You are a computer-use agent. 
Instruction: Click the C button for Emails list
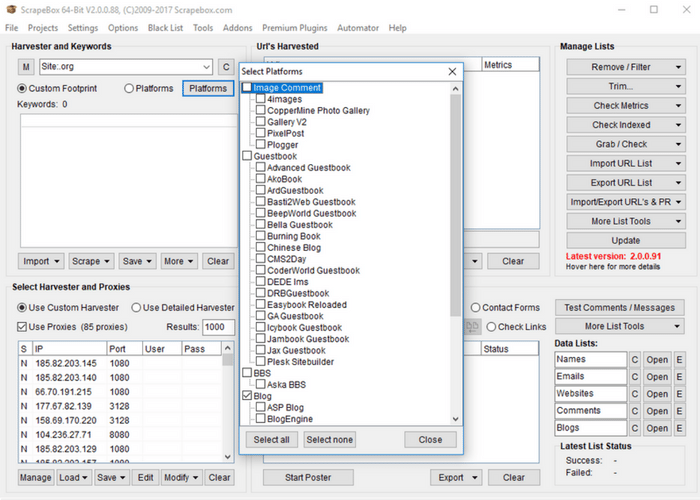[x=635, y=377]
